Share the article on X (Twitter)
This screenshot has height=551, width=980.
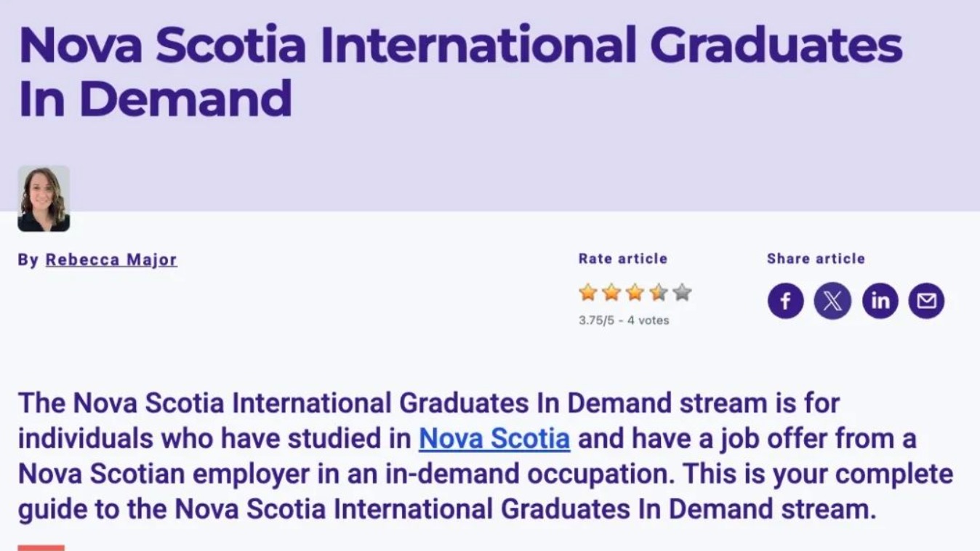(832, 301)
